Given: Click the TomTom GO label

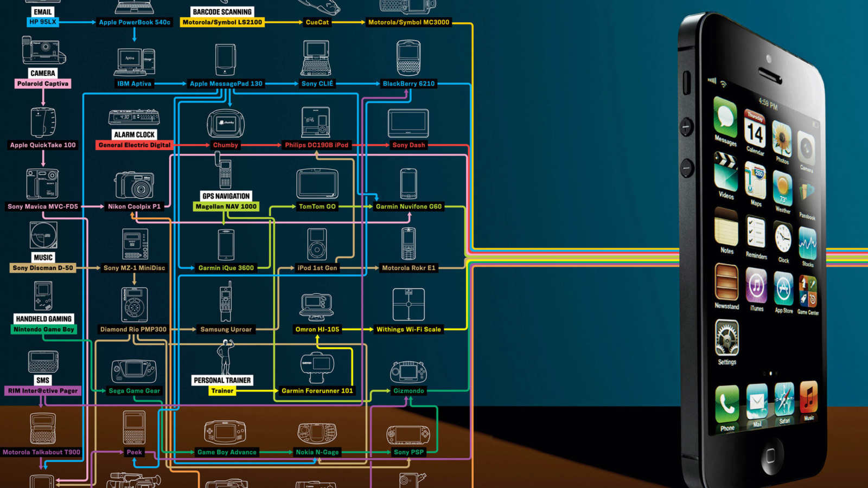Looking at the screenshot, I should (x=317, y=207).
